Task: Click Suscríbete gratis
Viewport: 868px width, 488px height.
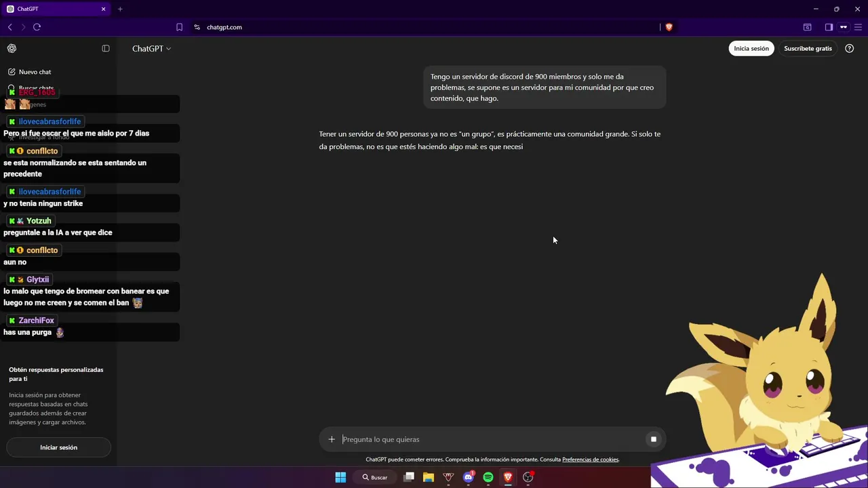Action: click(x=808, y=48)
